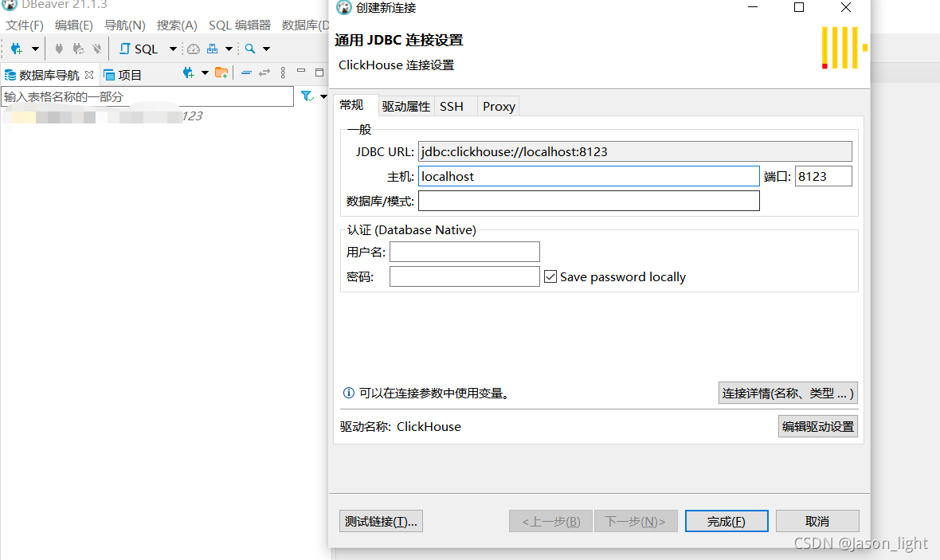Click the blue database tasks icon

pyautogui.click(x=212, y=49)
